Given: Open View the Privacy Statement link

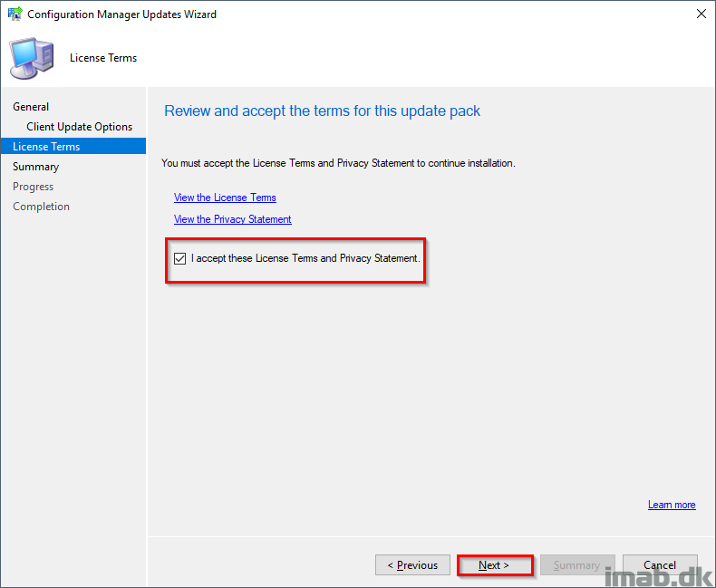Looking at the screenshot, I should pos(232,219).
